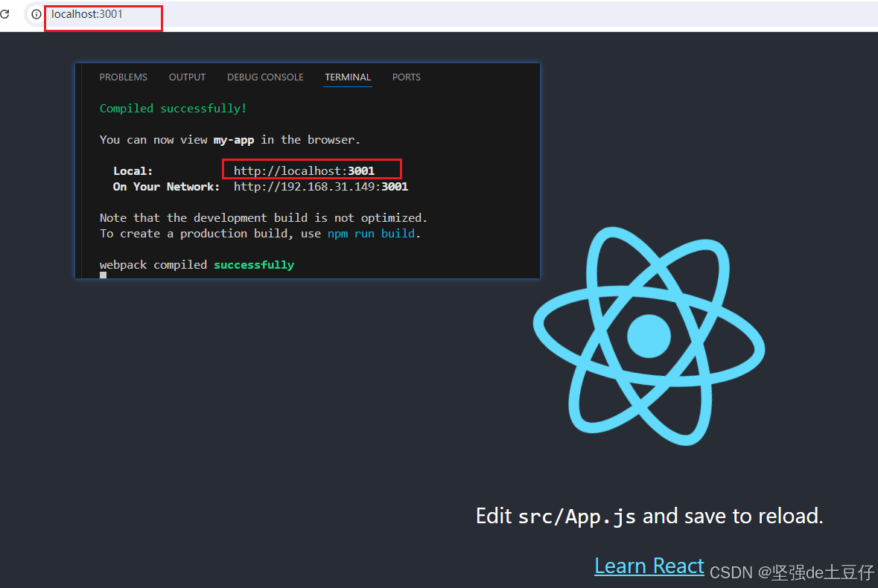Click the 'Local:' label in terminal
This screenshot has width=878, height=588.
(133, 170)
